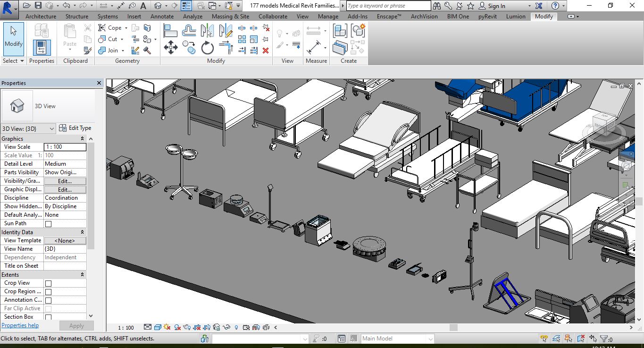Open the Enscape tab
Screen dimensions: 644x348
389,16
